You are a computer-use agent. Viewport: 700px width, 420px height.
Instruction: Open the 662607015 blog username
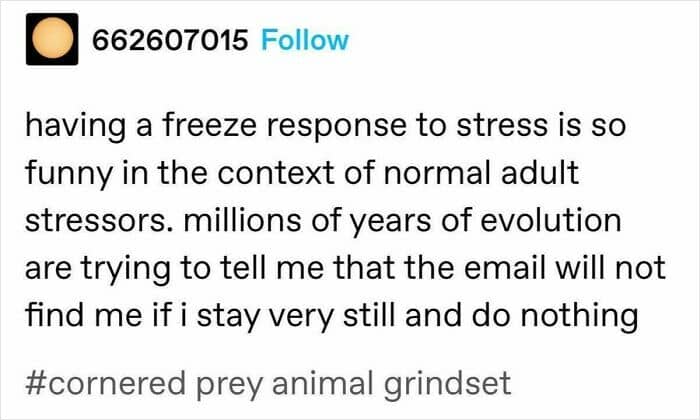point(170,41)
